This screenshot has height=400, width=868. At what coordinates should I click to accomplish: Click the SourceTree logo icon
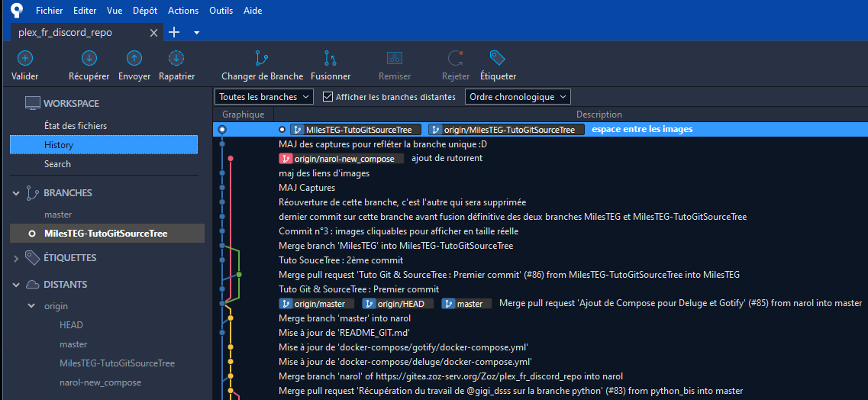click(17, 11)
